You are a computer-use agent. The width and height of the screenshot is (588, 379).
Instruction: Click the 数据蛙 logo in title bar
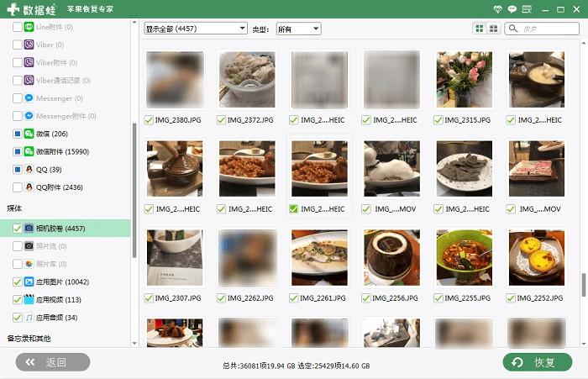click(32, 9)
